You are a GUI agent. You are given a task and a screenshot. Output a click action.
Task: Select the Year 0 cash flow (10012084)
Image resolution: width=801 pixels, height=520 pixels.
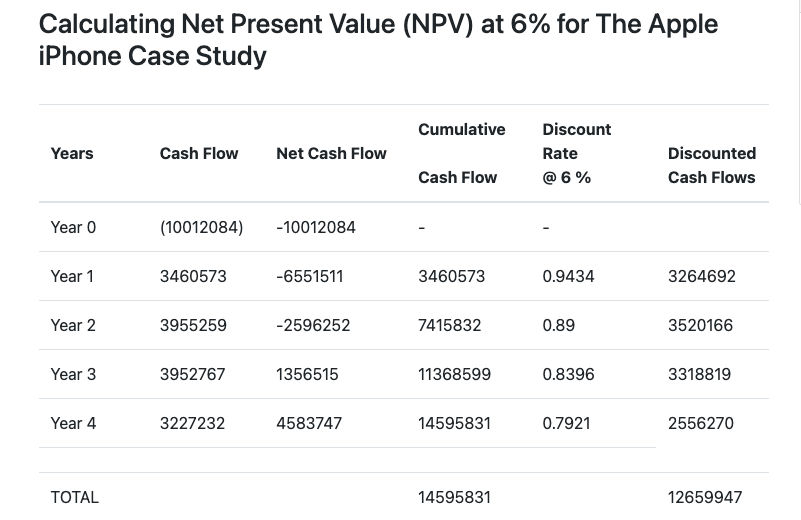201,227
